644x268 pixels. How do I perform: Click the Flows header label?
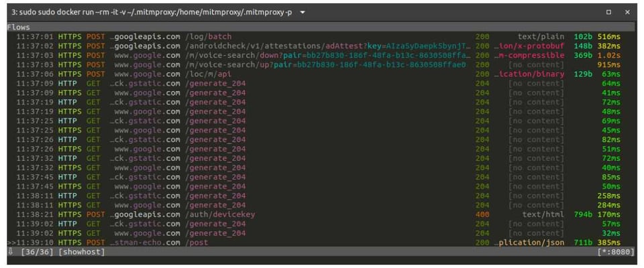tap(19, 27)
